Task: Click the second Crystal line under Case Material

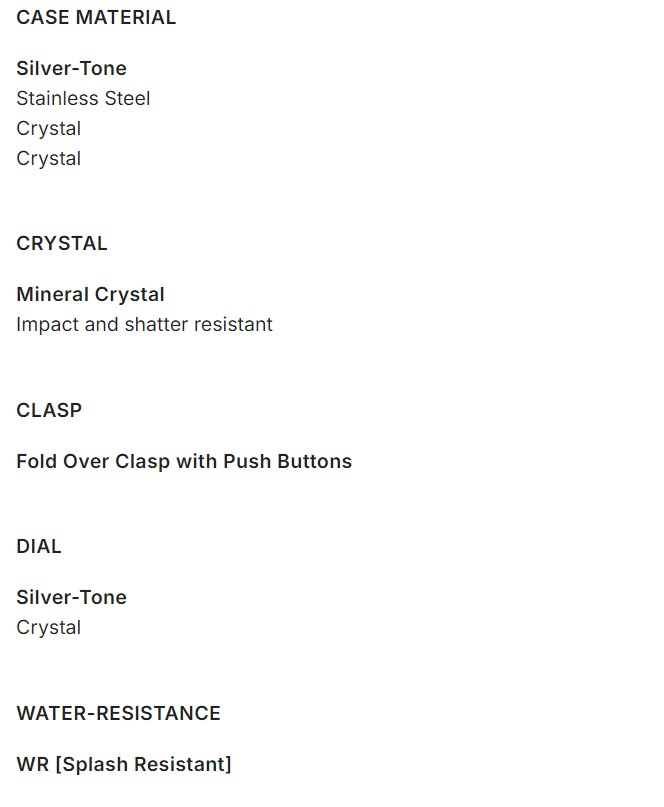Action: click(x=48, y=158)
